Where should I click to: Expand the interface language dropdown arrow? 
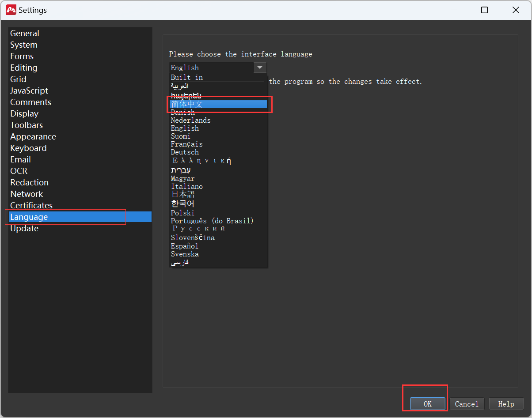(260, 68)
